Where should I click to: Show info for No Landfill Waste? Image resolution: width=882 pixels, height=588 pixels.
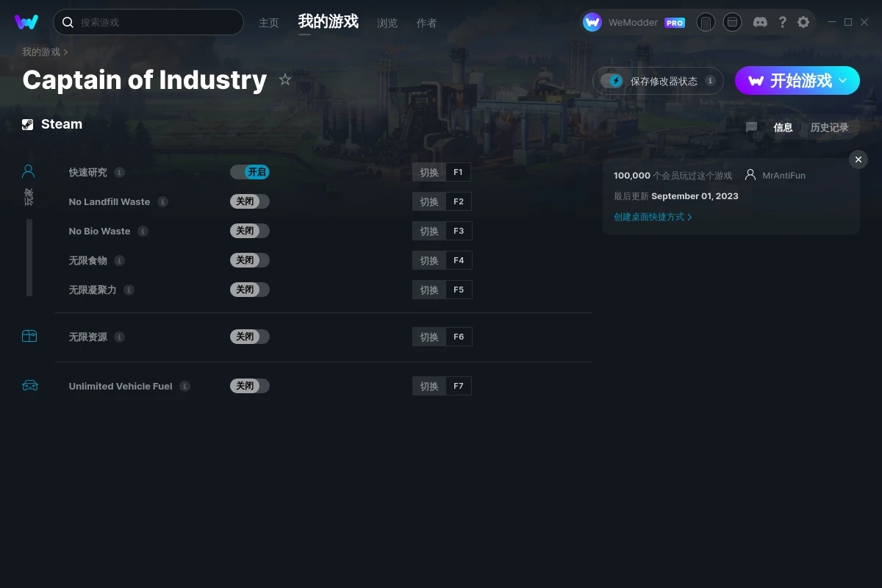pyautogui.click(x=162, y=201)
